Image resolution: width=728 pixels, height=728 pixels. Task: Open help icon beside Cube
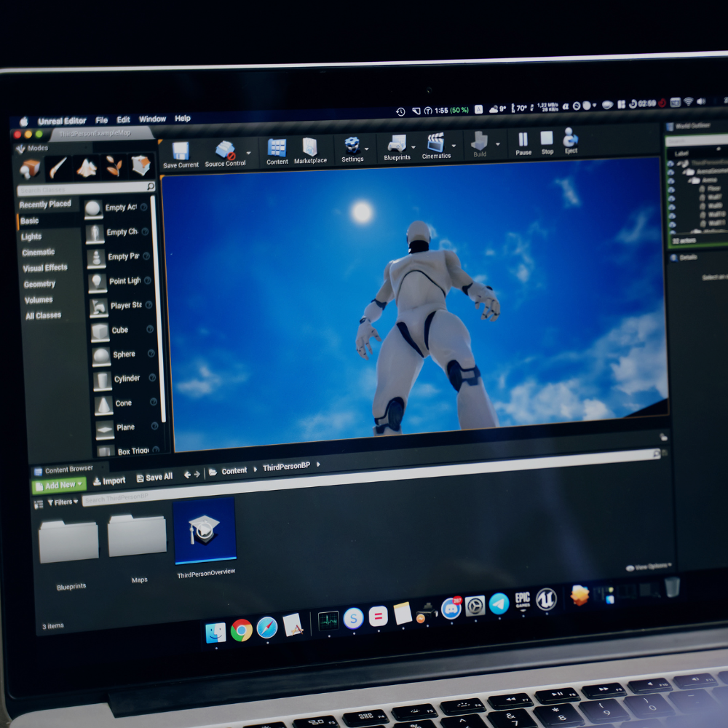point(150,329)
